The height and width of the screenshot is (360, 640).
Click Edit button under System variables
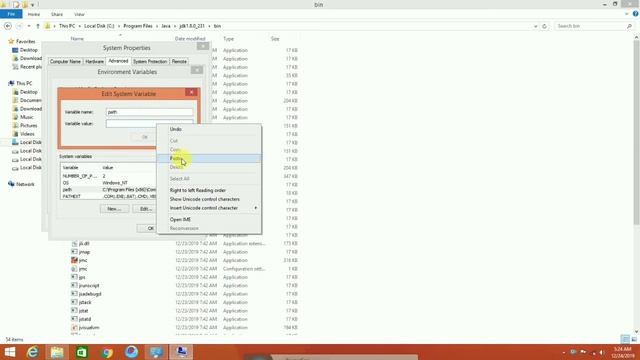click(x=144, y=209)
